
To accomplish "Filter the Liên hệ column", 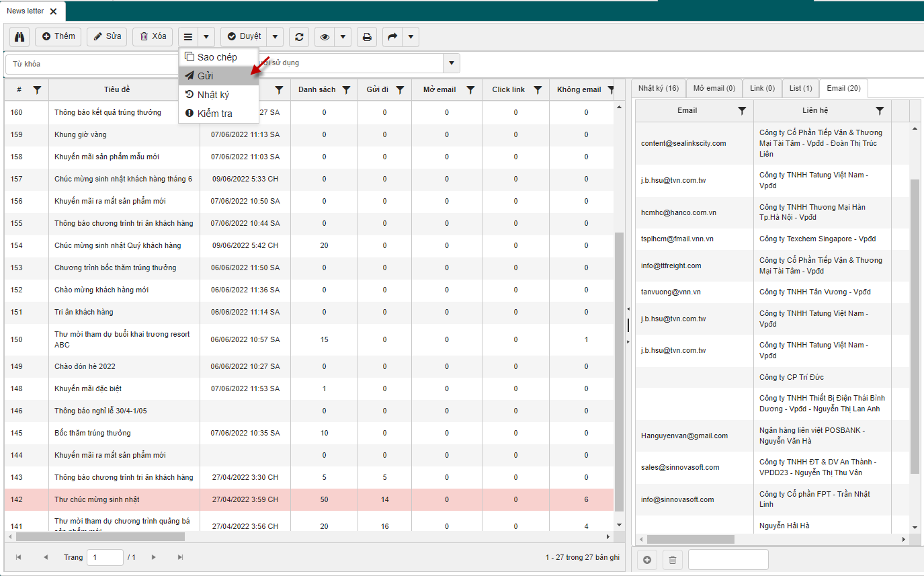I will [880, 110].
